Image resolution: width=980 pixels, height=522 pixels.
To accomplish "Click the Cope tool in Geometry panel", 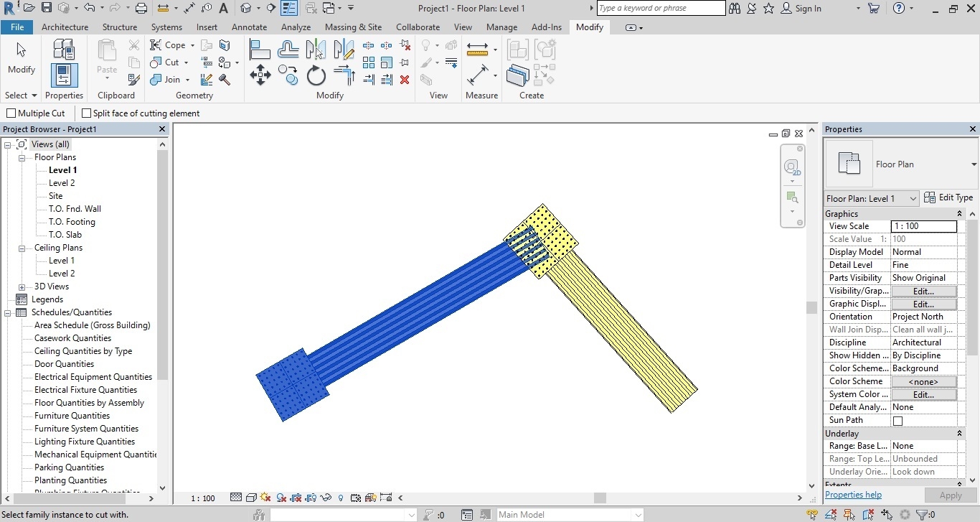I will pyautogui.click(x=167, y=45).
